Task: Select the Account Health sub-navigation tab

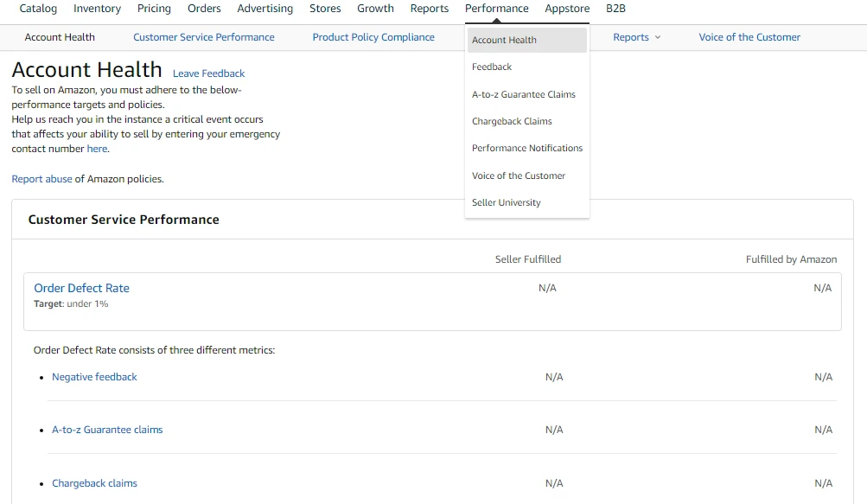Action: (x=60, y=37)
